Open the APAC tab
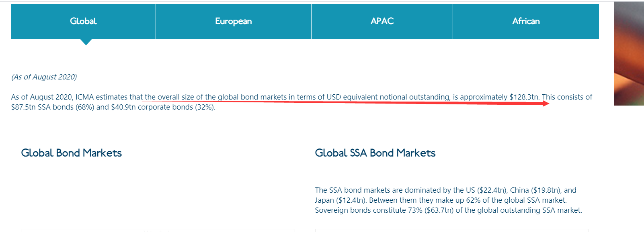The width and height of the screenshot is (644, 232). coord(382,21)
